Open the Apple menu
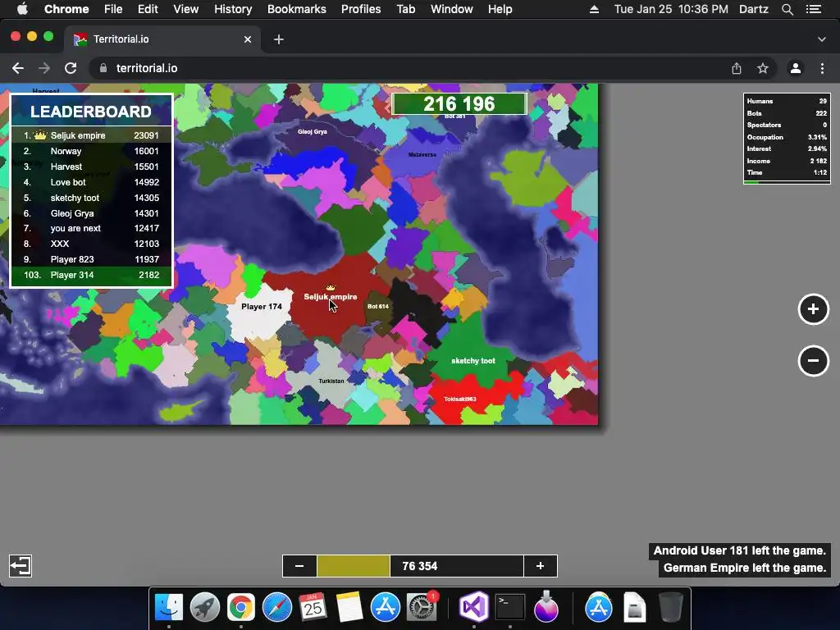 (x=22, y=9)
